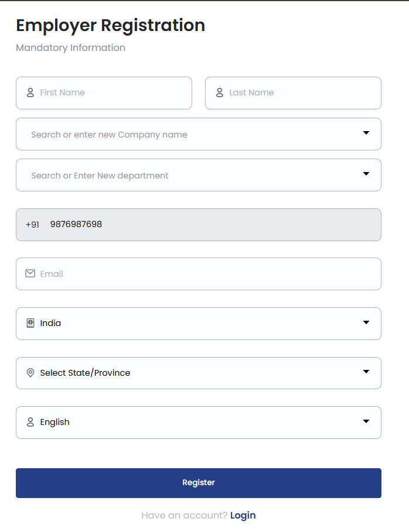The height and width of the screenshot is (532, 409).
Task: Click the person icon next to English
Action: click(x=30, y=422)
